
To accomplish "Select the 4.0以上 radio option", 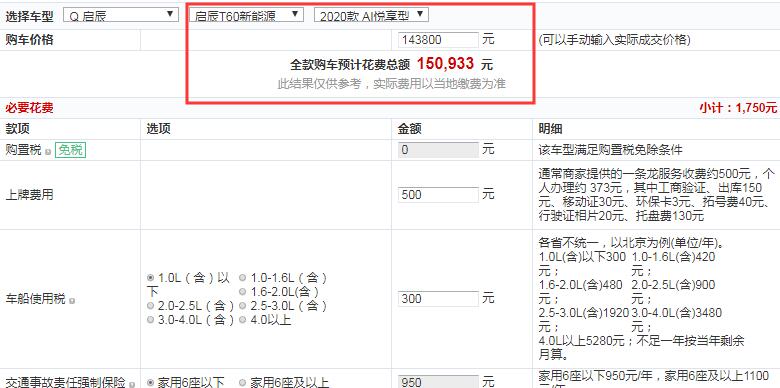I will [x=242, y=320].
